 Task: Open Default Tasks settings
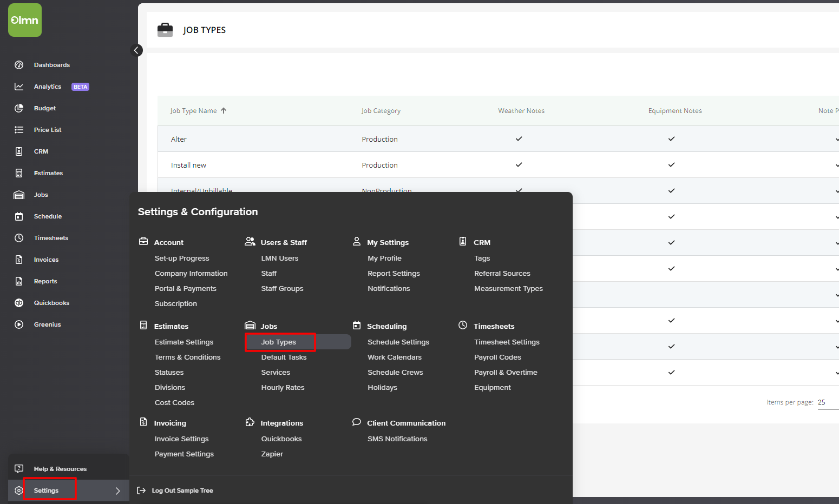pyautogui.click(x=284, y=357)
